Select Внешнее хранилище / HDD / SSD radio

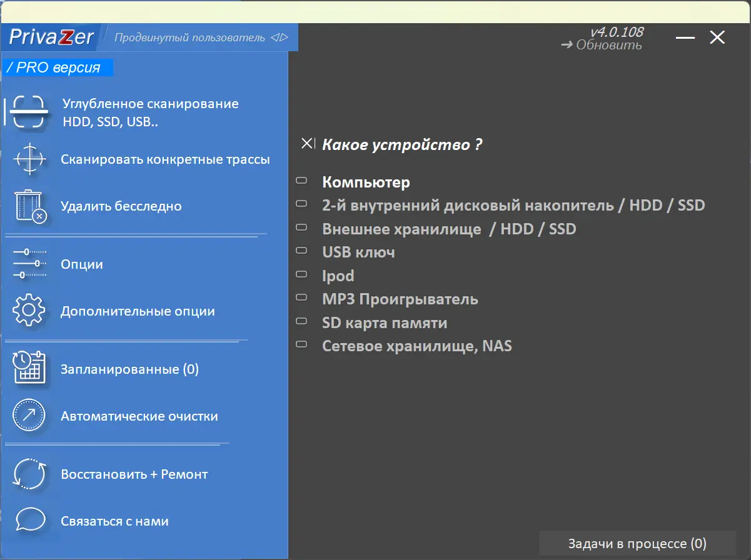301,228
